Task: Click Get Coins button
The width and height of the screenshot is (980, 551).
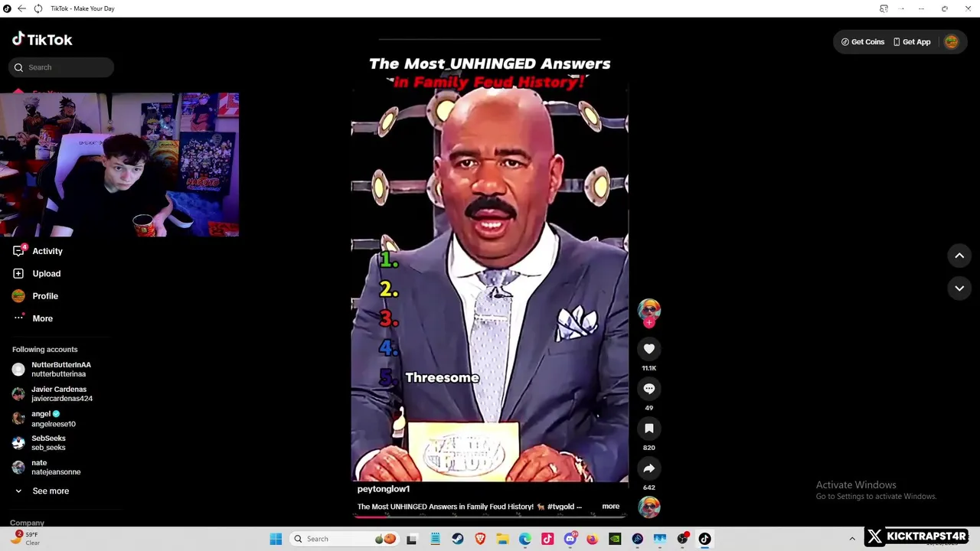Action: click(x=863, y=42)
